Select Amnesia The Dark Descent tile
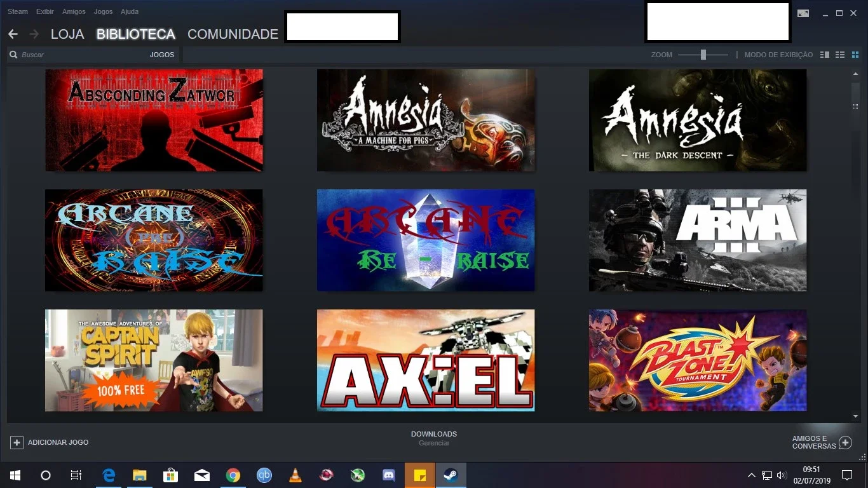The width and height of the screenshot is (868, 488). point(698,120)
